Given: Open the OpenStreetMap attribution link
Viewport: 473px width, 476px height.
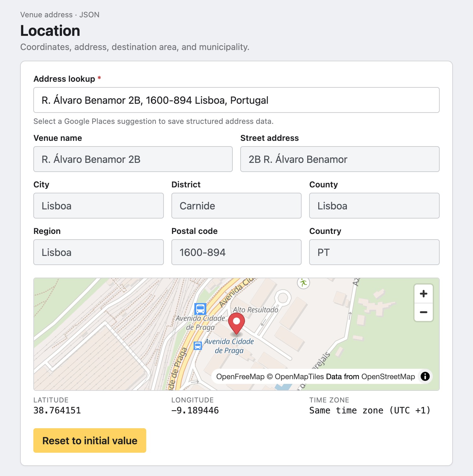Looking at the screenshot, I should [x=388, y=377].
